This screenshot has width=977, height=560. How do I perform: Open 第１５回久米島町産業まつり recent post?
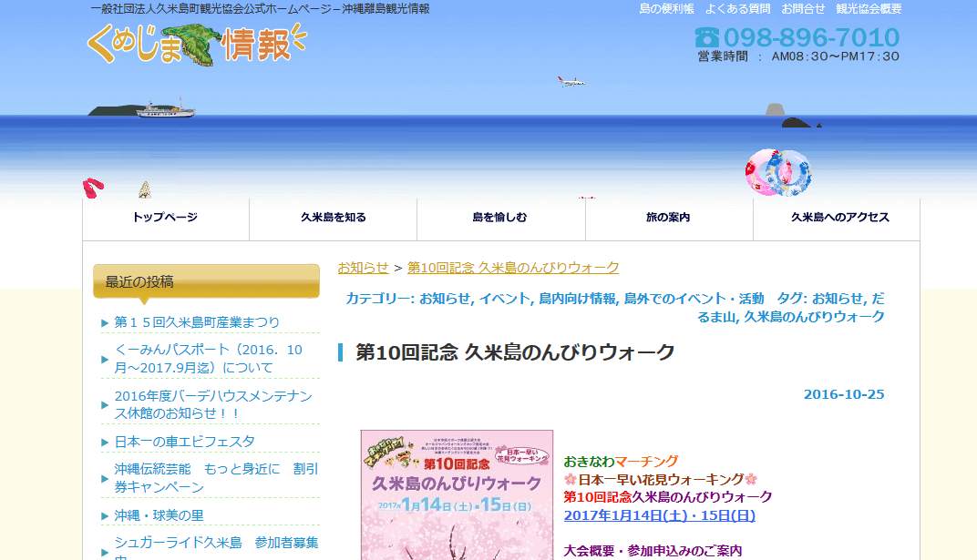(x=197, y=322)
